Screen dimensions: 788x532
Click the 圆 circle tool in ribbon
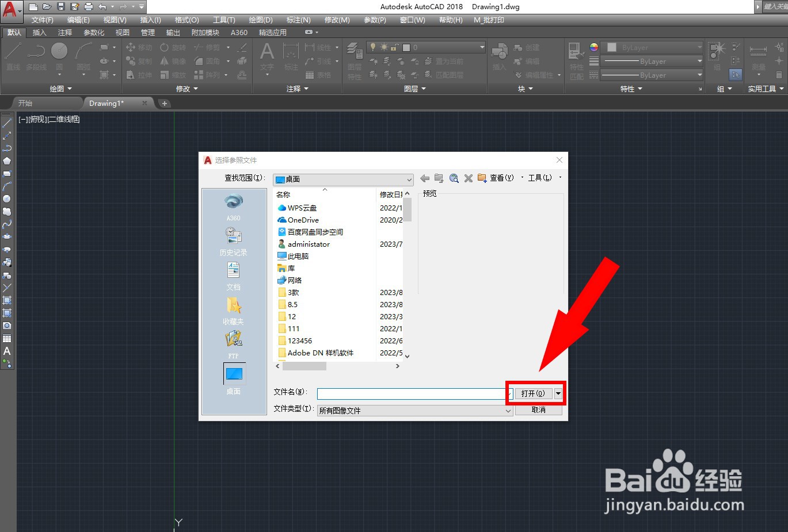tap(59, 56)
